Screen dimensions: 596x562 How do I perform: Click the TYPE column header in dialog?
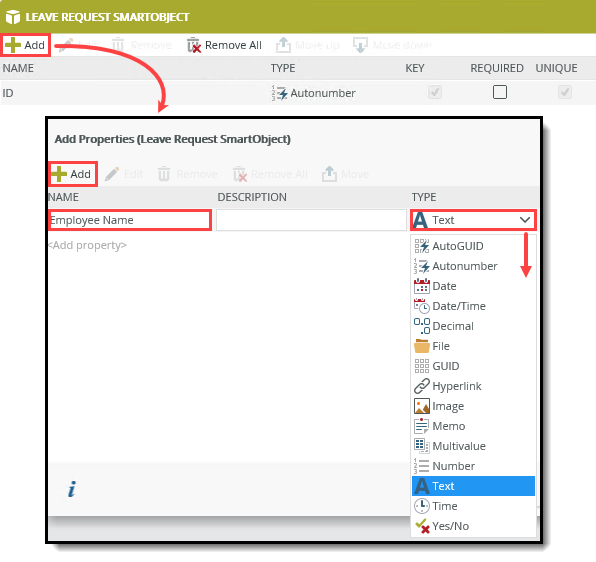click(424, 197)
